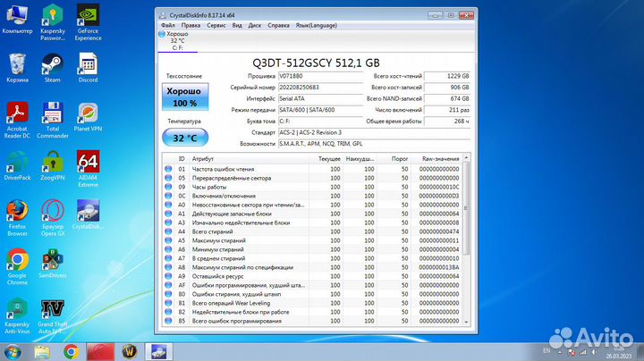Viewport: 644px width, 361px height.
Task: Select the Часы работы attribute row
Action: [x=312, y=187]
